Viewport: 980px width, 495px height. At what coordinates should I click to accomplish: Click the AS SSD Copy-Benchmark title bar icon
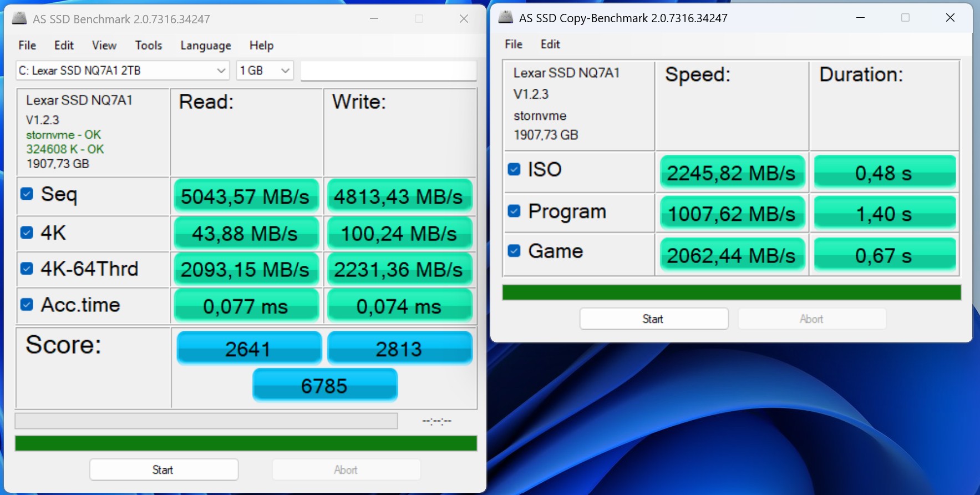[506, 17]
